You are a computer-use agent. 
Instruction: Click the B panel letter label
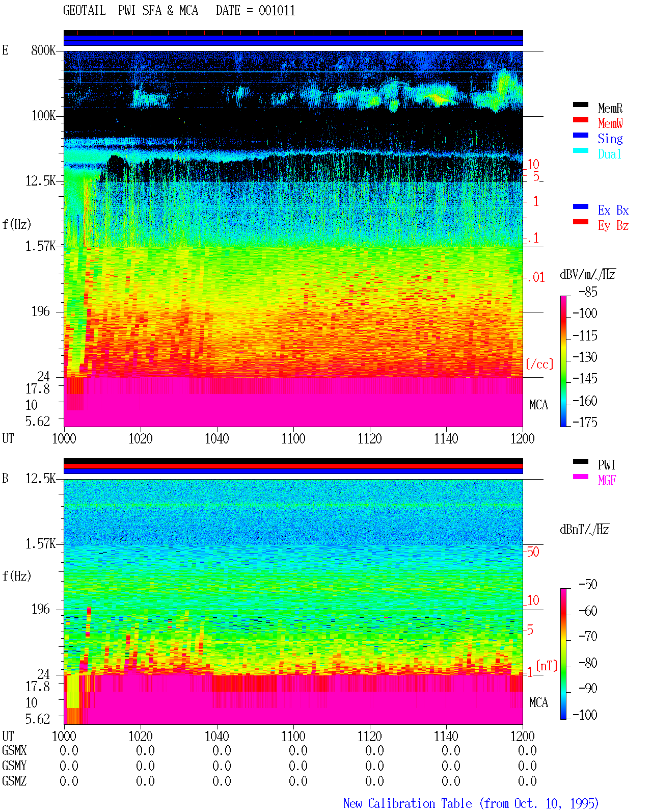[5, 478]
